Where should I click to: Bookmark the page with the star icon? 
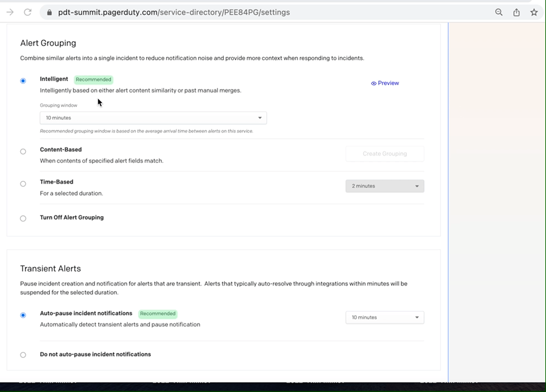coord(534,12)
